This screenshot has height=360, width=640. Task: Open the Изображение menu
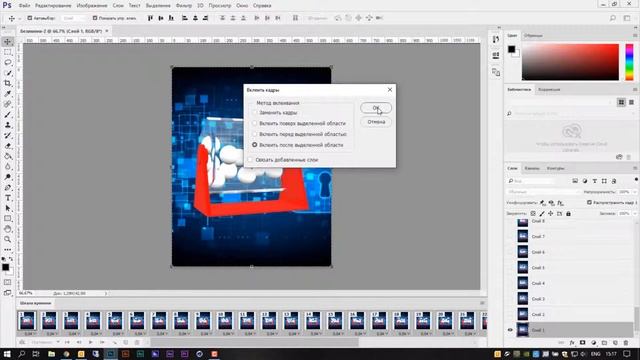92,6
